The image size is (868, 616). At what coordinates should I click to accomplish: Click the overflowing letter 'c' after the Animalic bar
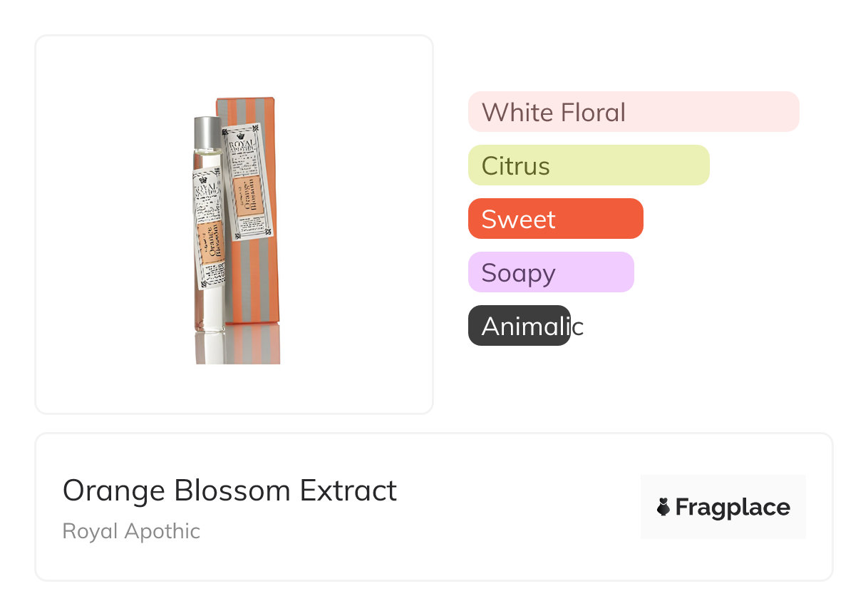click(578, 327)
